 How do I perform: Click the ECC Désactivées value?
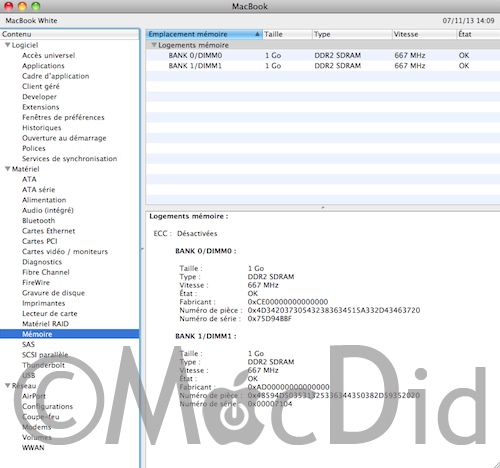197,234
